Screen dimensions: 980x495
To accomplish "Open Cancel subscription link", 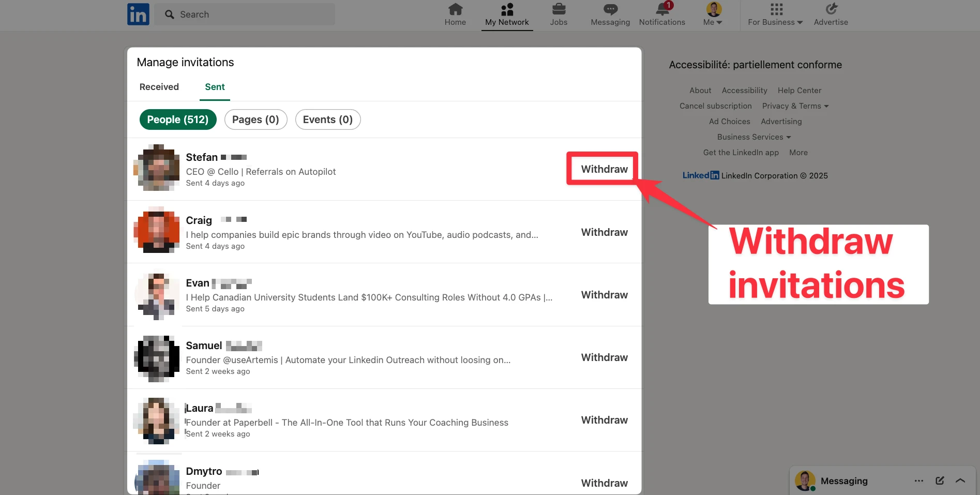I will 715,106.
